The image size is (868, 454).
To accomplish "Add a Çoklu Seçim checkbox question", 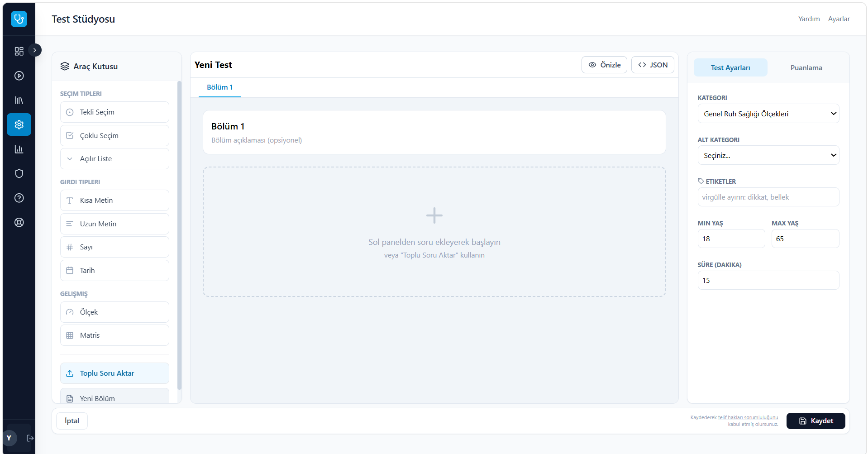I will (114, 136).
